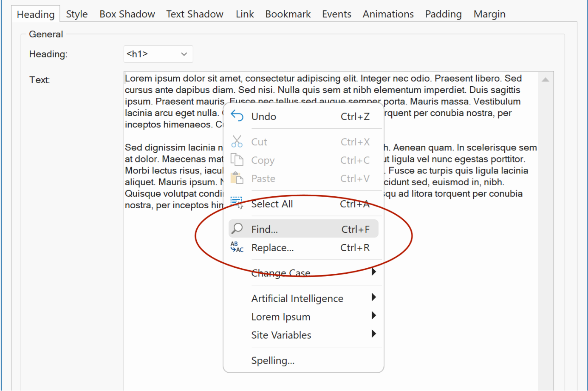Expand the Change Case submenu arrow
588x391 pixels.
click(373, 272)
